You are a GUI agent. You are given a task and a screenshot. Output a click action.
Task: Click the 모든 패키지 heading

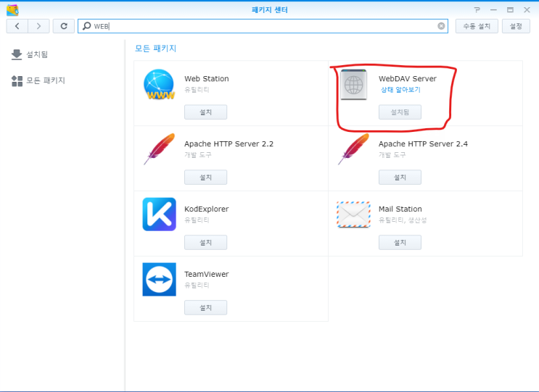tap(155, 49)
